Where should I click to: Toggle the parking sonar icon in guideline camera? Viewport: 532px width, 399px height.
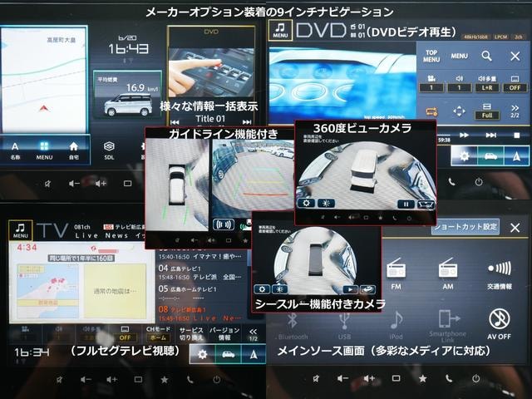(224, 224)
